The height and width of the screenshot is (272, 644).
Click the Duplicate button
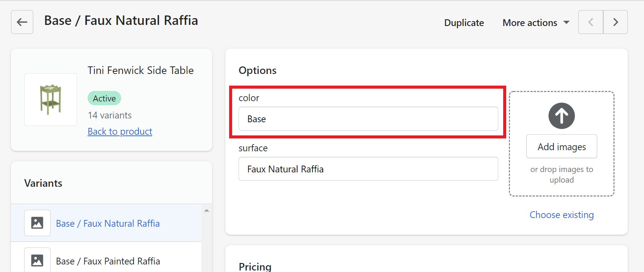[x=464, y=23]
